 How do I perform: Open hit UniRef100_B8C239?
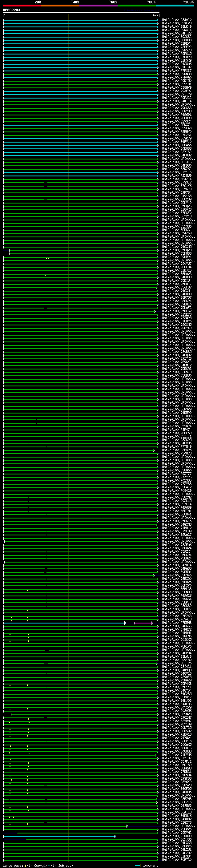point(177,200)
